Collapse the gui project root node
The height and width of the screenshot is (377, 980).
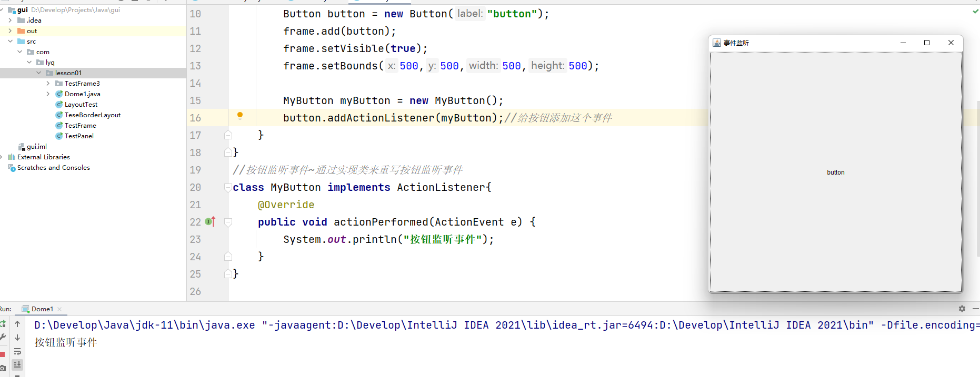[x=2, y=9]
